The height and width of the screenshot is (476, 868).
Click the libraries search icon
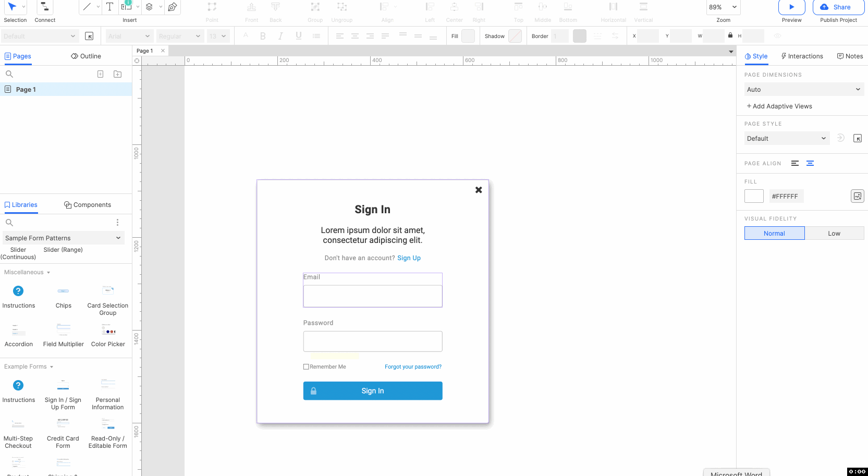pyautogui.click(x=9, y=223)
